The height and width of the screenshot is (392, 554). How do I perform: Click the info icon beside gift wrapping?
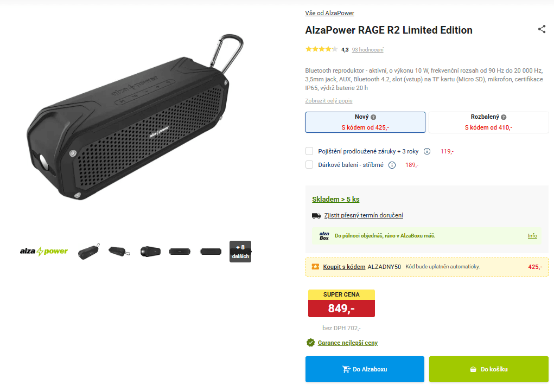click(x=392, y=165)
